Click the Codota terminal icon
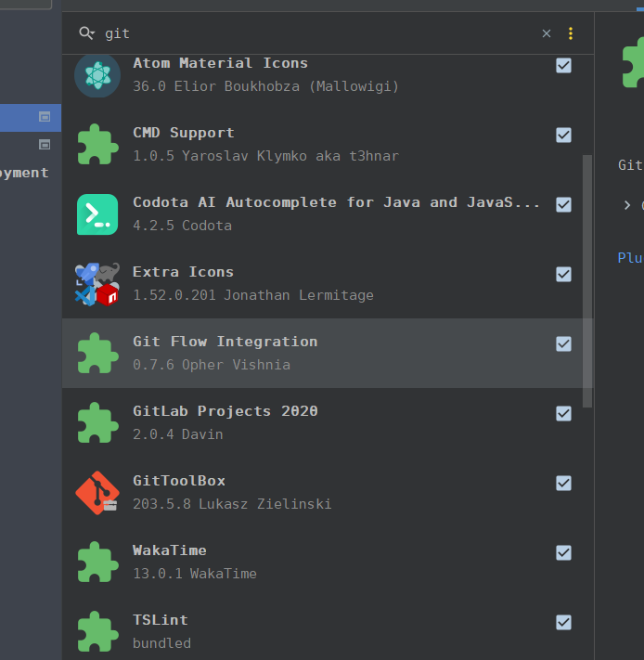The image size is (644, 660). [97, 214]
